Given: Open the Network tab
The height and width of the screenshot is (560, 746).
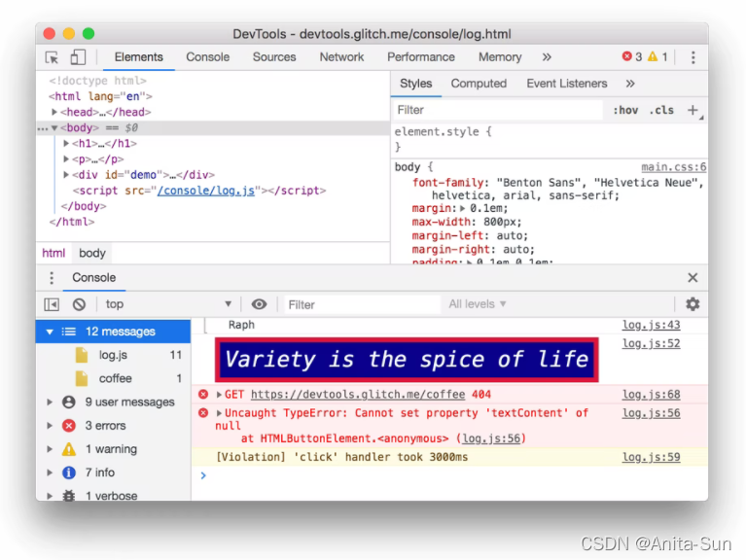Looking at the screenshot, I should click(x=341, y=57).
